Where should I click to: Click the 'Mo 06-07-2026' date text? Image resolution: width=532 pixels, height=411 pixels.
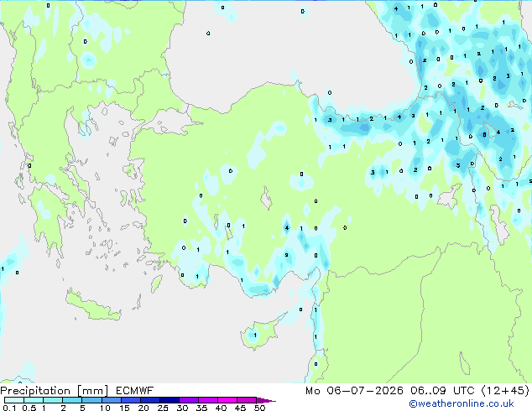click(x=354, y=391)
